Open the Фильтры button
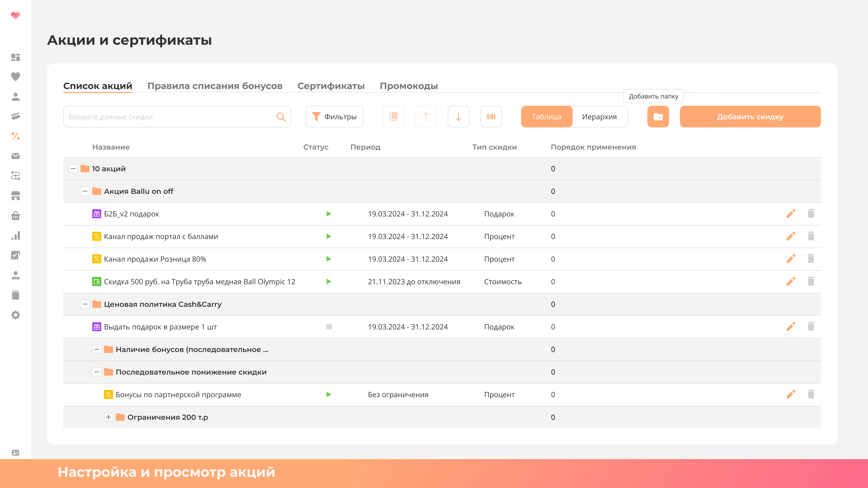 pos(334,117)
